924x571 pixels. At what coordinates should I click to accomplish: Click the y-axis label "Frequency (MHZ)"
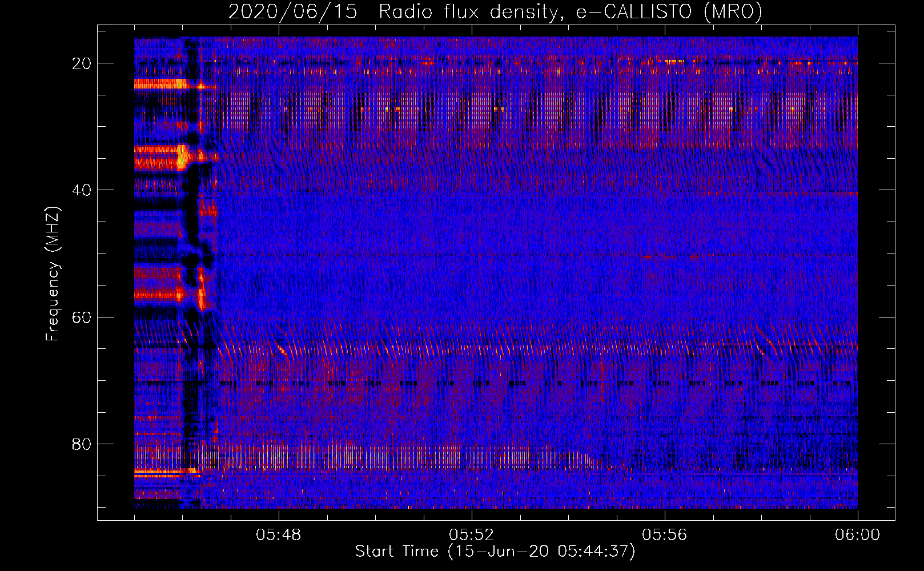pyautogui.click(x=53, y=274)
